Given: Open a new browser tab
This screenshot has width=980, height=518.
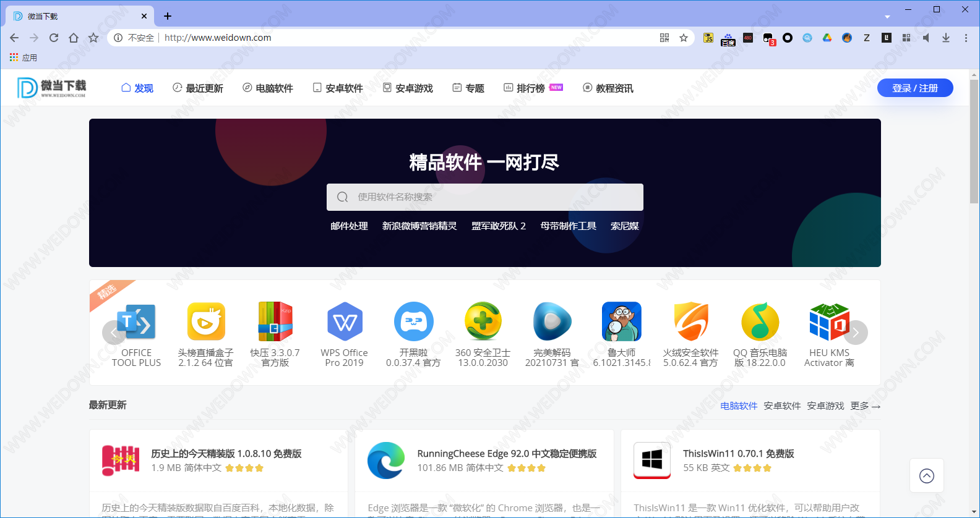Looking at the screenshot, I should click(168, 16).
